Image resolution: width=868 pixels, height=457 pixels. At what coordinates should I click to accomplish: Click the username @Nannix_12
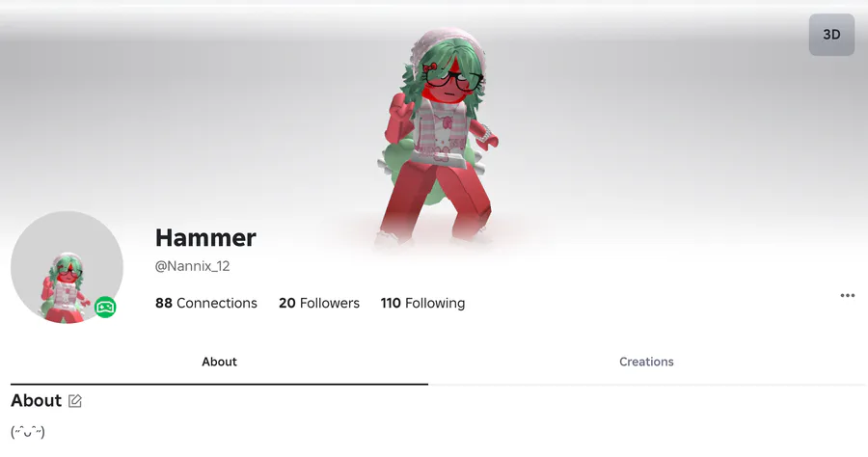click(192, 266)
